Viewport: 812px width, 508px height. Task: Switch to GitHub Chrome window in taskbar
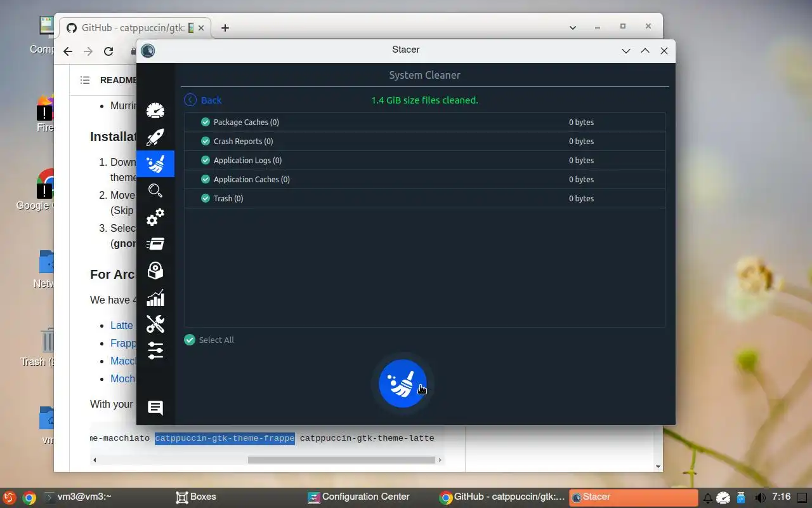coord(501,497)
